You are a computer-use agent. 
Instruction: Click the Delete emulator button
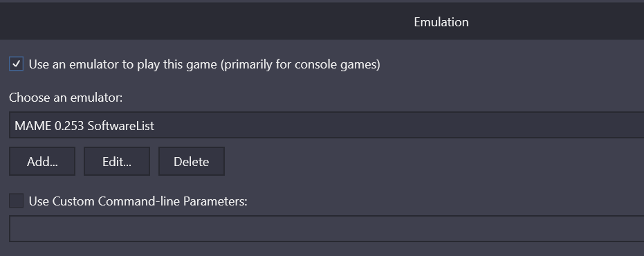pyautogui.click(x=192, y=161)
